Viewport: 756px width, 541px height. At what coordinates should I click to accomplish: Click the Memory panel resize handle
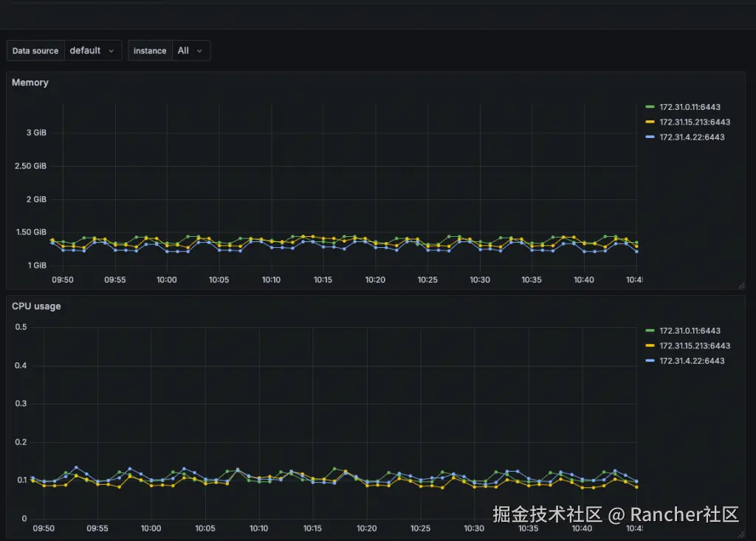coord(741,286)
